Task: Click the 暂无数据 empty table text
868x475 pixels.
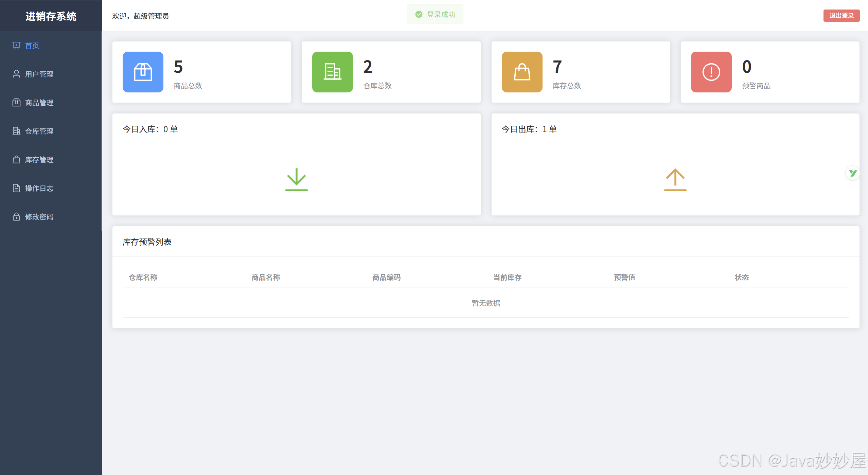Action: tap(486, 303)
